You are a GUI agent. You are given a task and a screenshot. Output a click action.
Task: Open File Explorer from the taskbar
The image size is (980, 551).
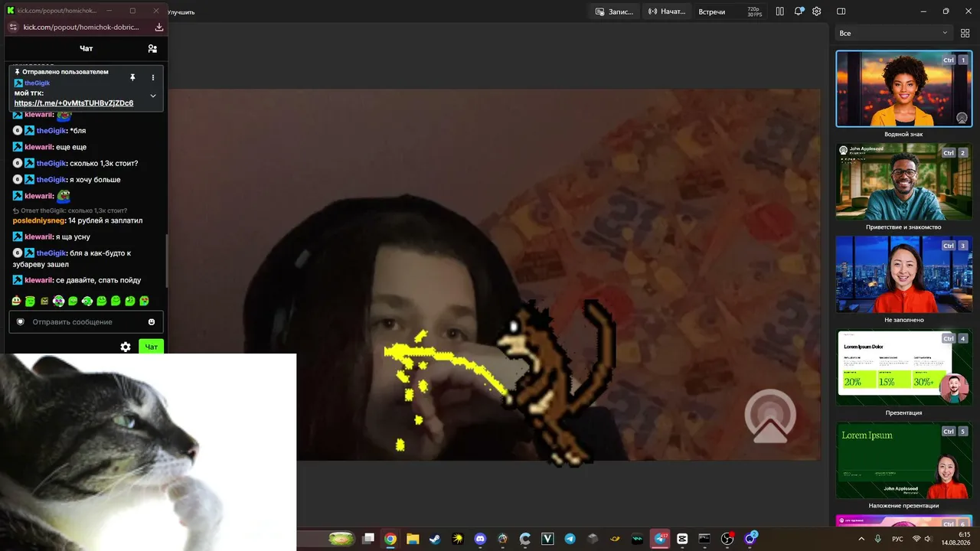click(413, 539)
